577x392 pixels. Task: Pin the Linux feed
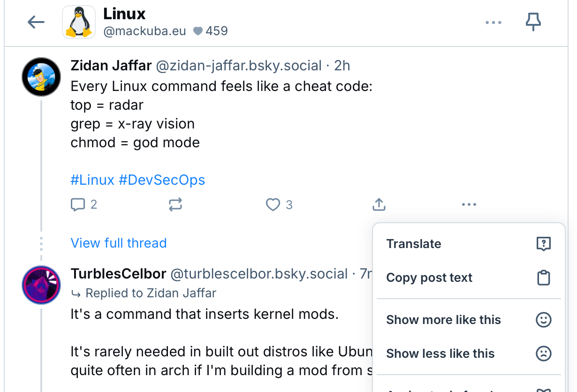(533, 22)
